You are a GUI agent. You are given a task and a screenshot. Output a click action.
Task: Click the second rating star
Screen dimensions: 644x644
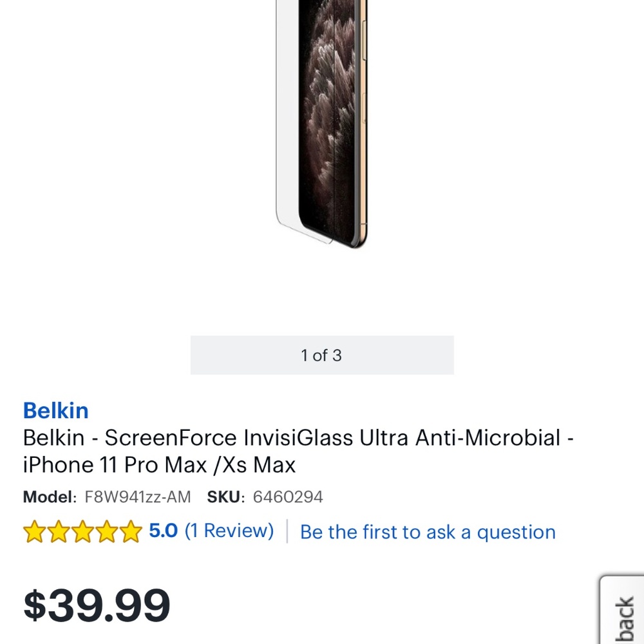tap(59, 533)
